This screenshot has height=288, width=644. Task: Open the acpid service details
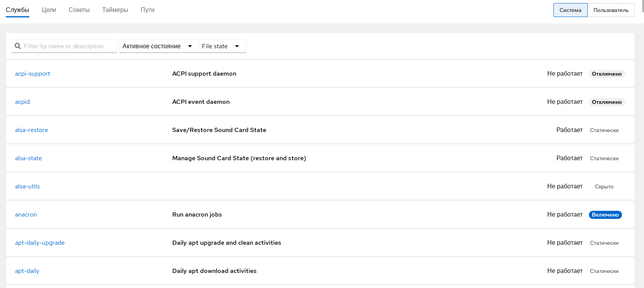pyautogui.click(x=22, y=102)
